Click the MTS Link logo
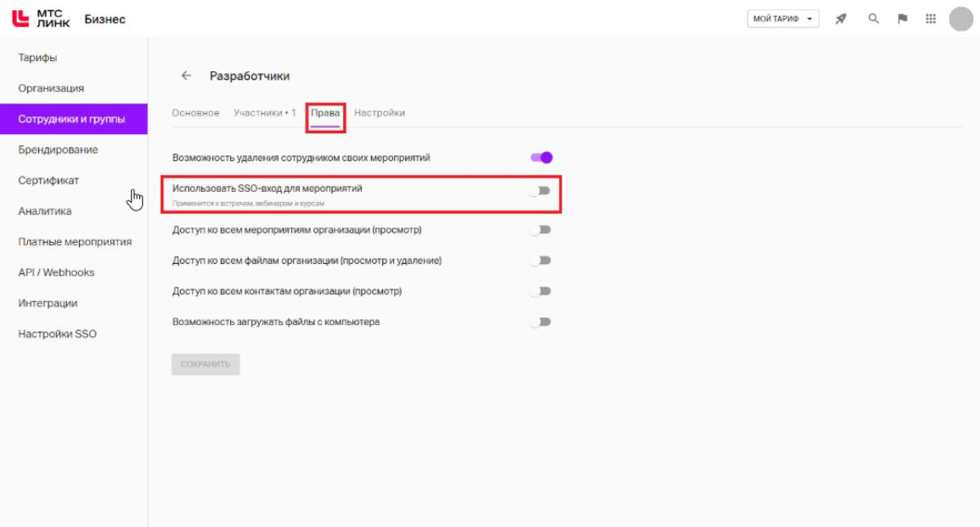980x527 pixels. tap(41, 19)
